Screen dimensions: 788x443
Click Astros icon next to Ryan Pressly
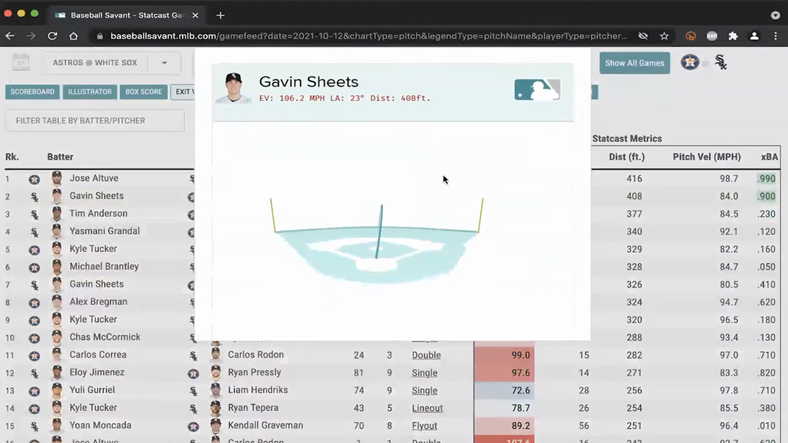[x=193, y=373]
